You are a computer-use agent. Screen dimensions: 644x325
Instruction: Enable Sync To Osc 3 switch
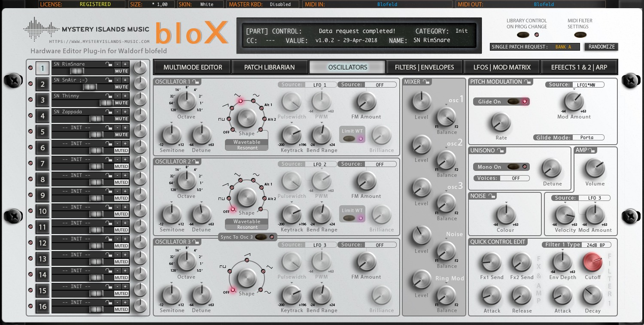pos(261,237)
